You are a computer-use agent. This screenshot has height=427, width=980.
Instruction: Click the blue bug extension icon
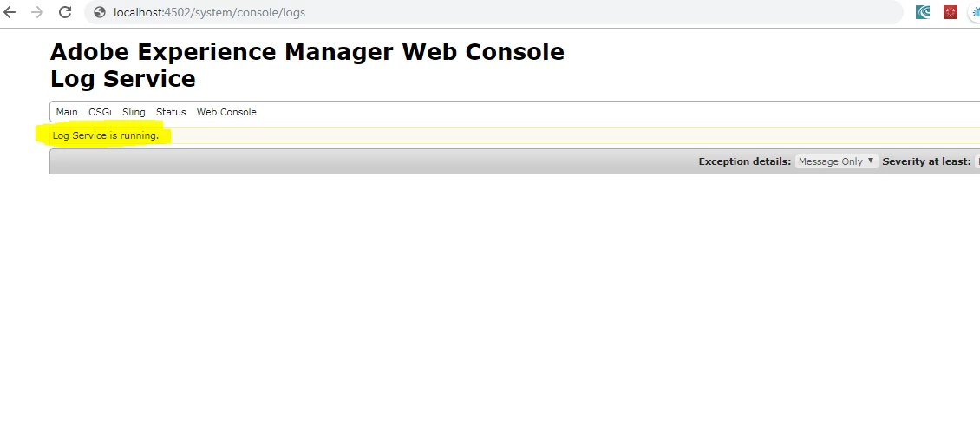tap(975, 12)
